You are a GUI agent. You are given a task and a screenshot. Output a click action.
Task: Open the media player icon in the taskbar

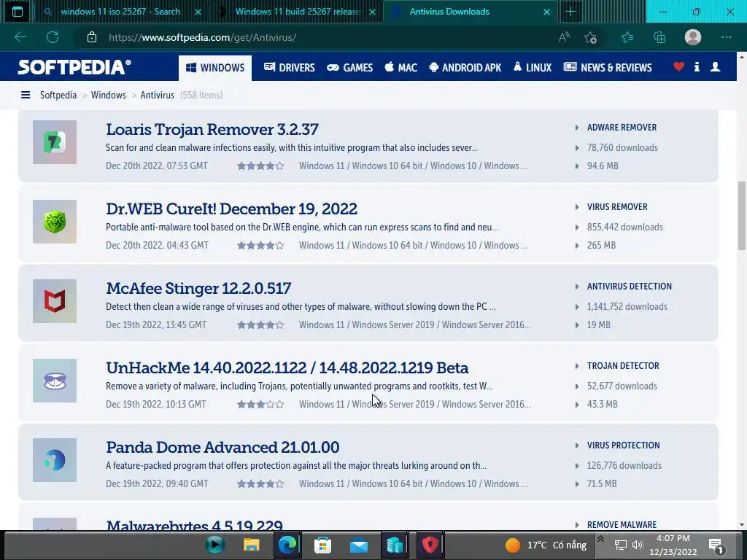[x=215, y=545]
